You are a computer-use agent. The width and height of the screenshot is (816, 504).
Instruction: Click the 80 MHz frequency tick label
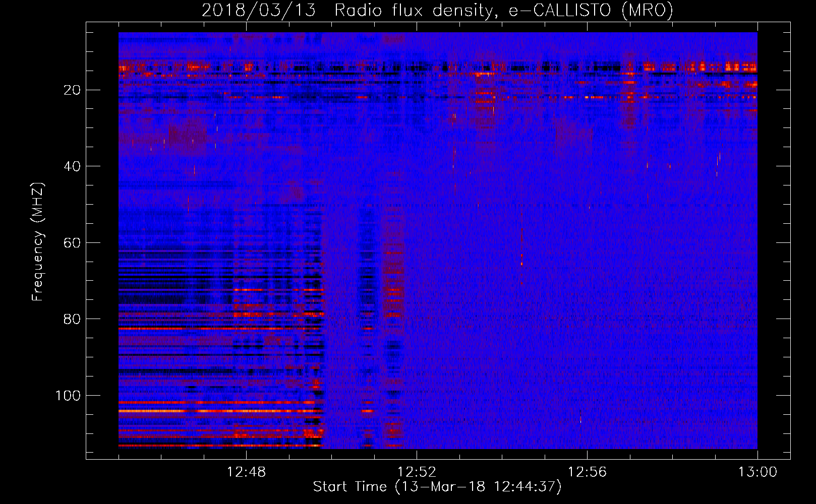pyautogui.click(x=73, y=319)
